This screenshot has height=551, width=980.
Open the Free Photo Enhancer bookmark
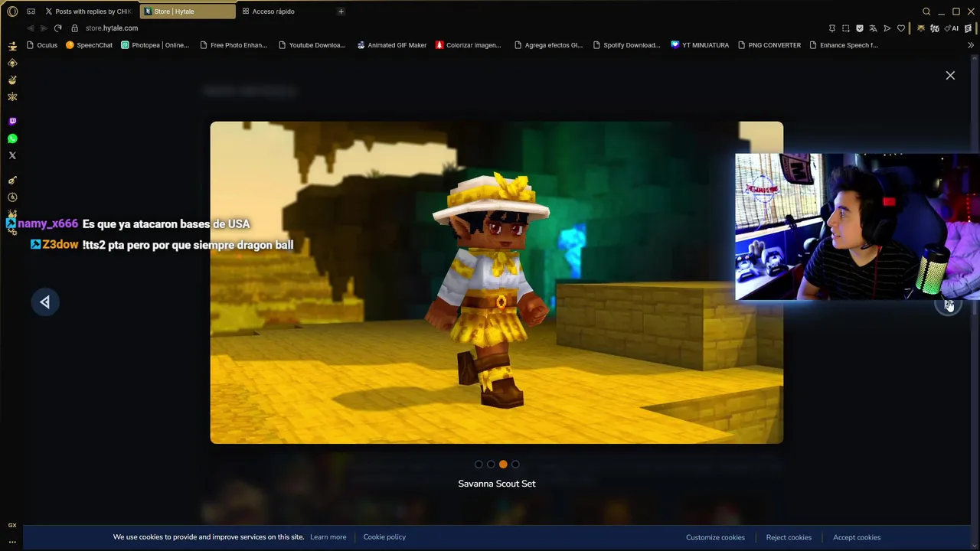(x=234, y=45)
